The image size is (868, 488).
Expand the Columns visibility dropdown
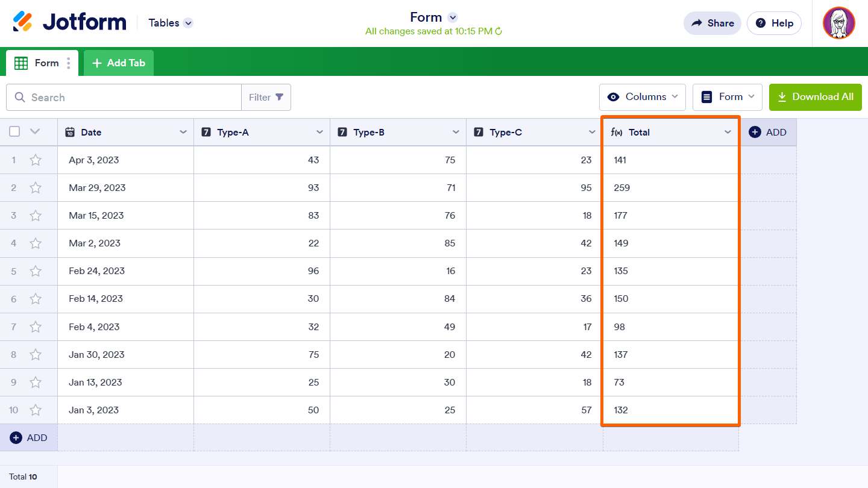(x=643, y=97)
